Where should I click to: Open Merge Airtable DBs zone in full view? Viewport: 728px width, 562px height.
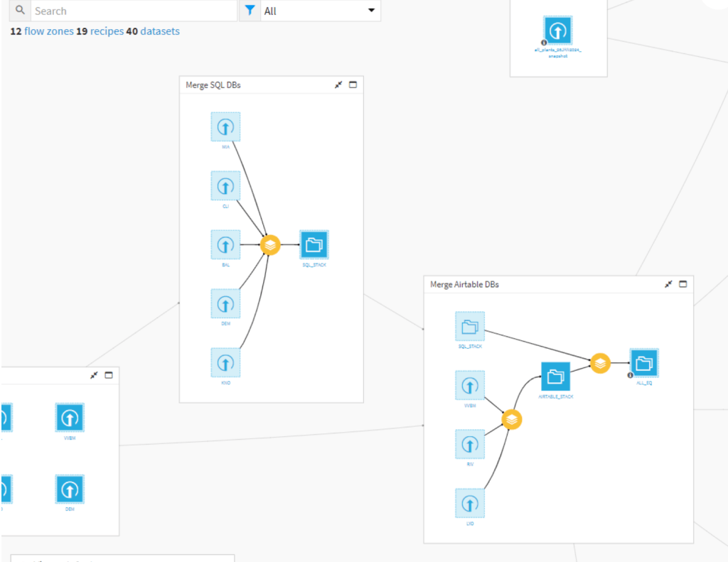coord(683,284)
